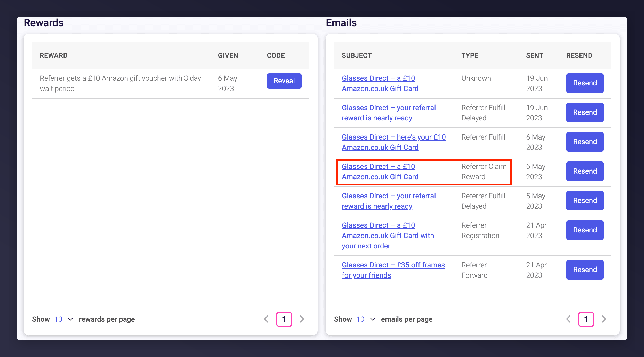This screenshot has width=644, height=357.
Task: Click the RESEND column header
Action: 579,55
